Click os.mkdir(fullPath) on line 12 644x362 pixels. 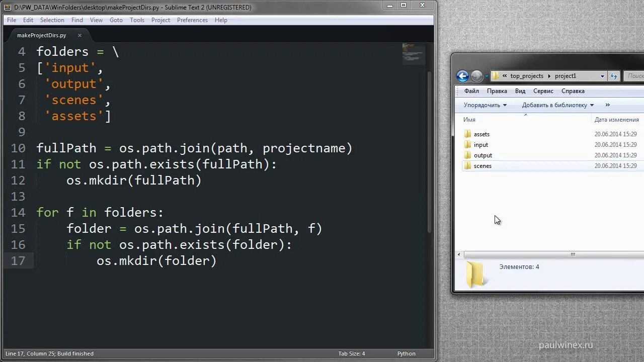coord(134,180)
